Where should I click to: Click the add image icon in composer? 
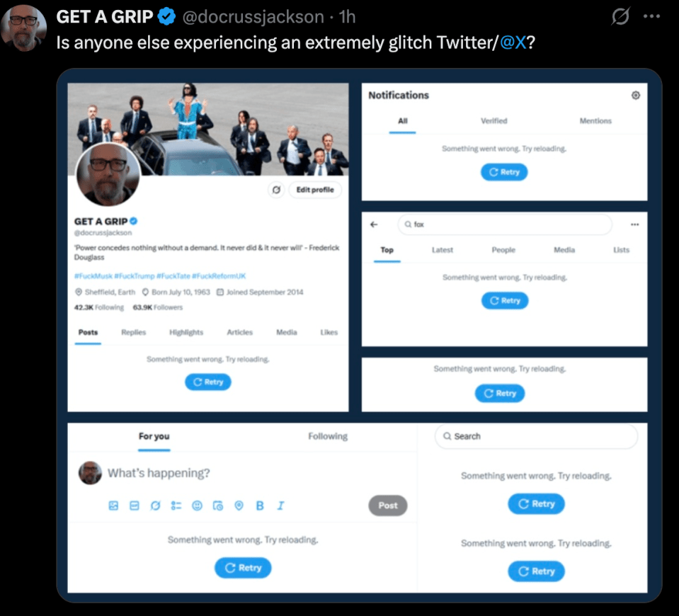click(x=113, y=506)
